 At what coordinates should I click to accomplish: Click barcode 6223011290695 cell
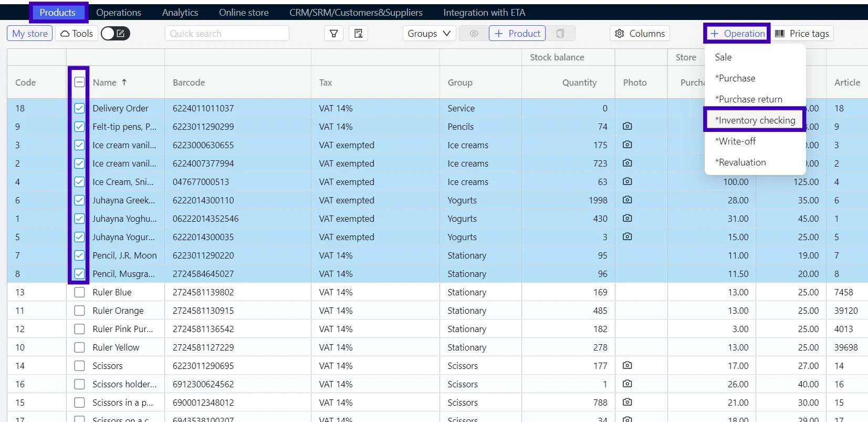[x=203, y=366]
